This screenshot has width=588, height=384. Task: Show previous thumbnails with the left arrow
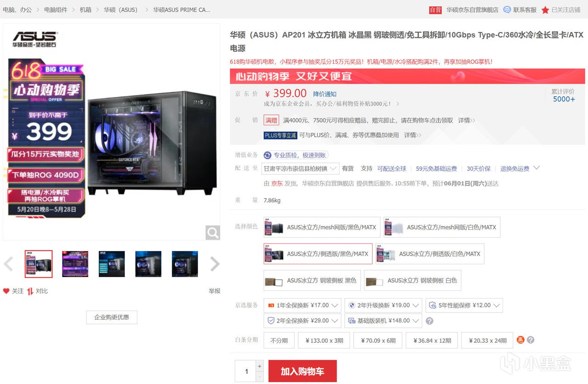tap(8, 264)
